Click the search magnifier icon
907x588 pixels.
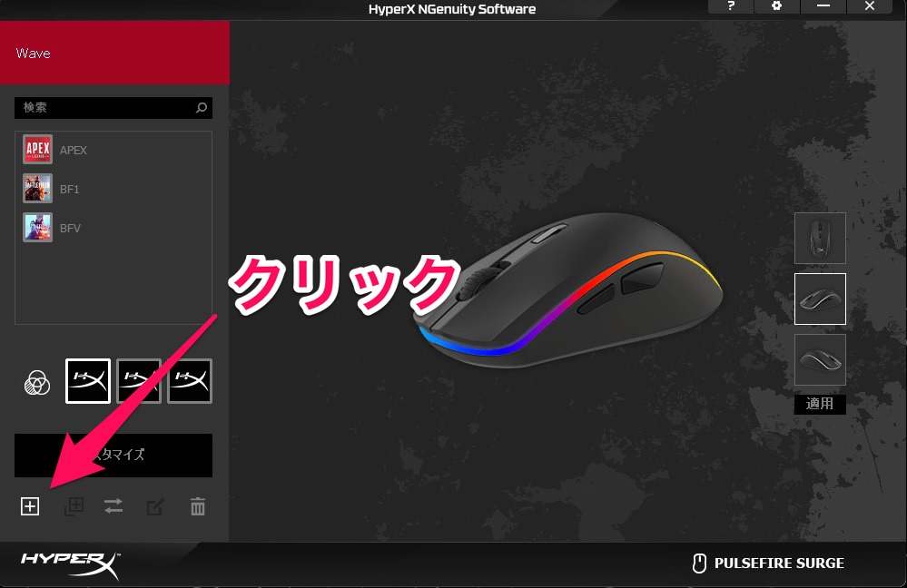[202, 108]
